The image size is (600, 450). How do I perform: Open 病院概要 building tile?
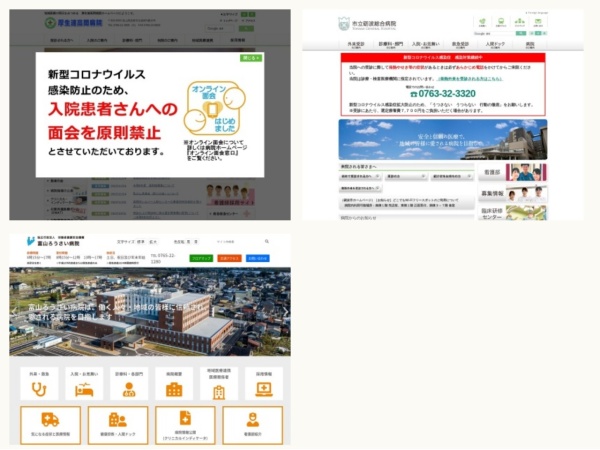[x=174, y=384]
